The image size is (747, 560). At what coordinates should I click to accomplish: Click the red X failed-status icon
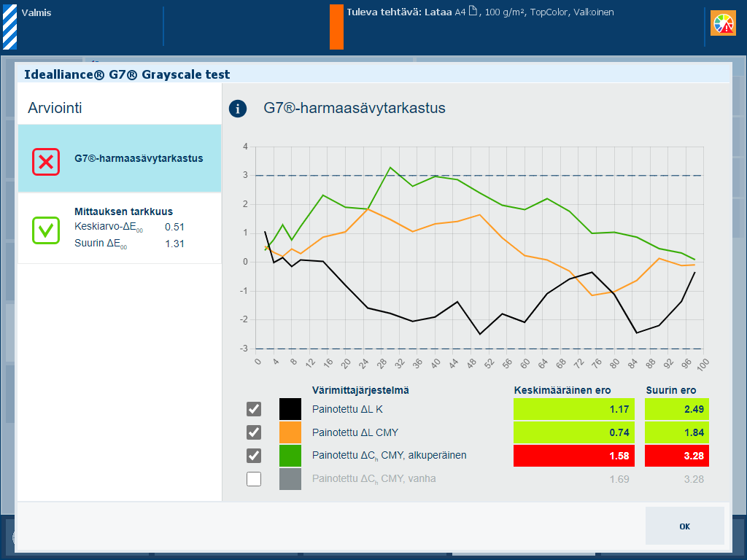coord(46,162)
